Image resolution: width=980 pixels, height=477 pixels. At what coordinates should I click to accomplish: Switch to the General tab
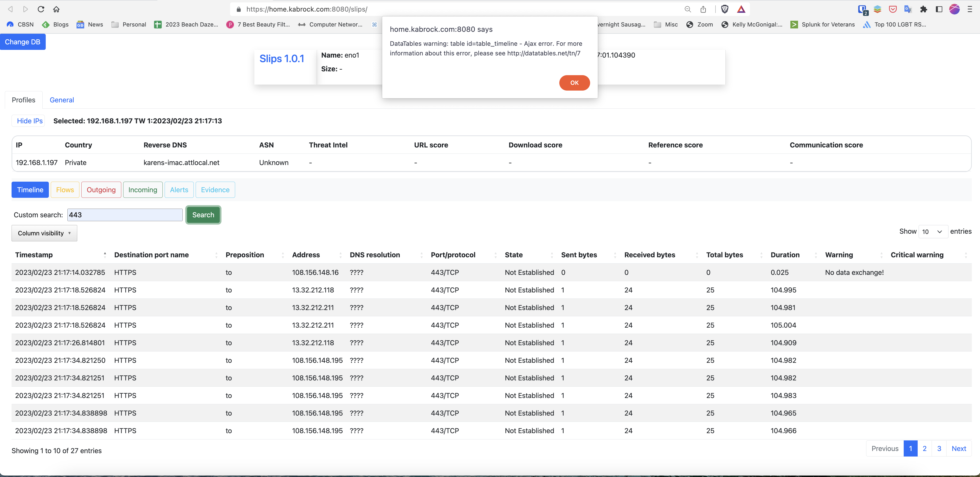pyautogui.click(x=62, y=100)
